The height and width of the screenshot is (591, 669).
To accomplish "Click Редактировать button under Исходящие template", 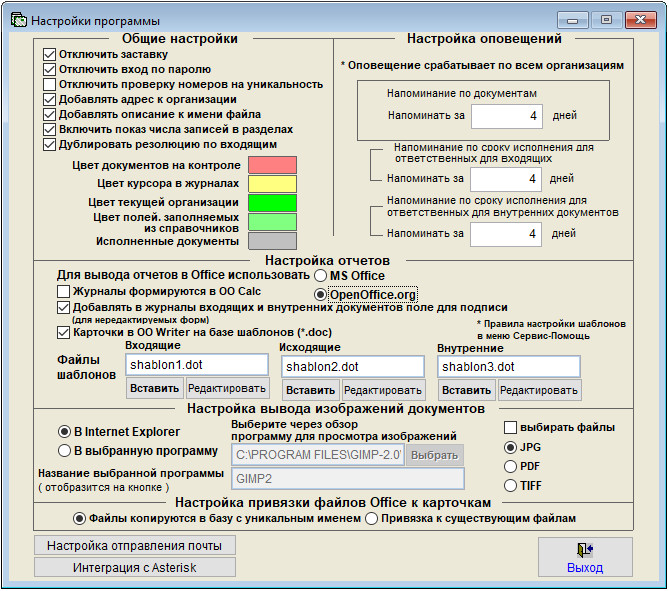I will 383,390.
